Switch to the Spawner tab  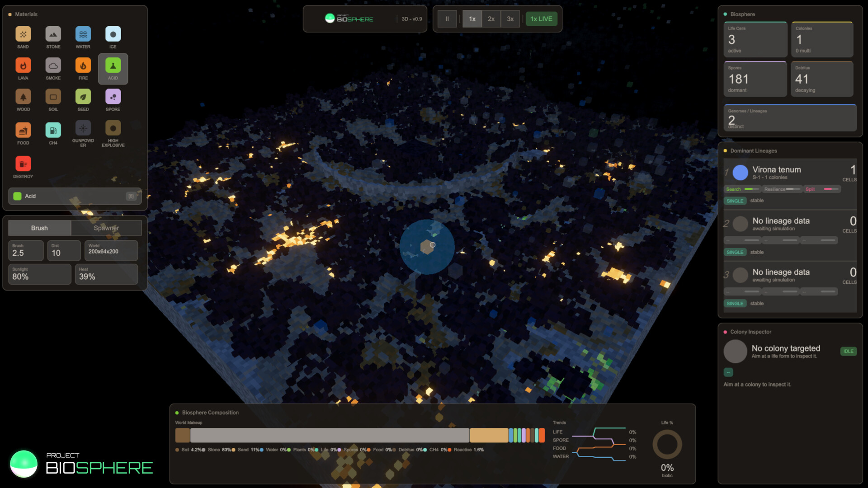(106, 228)
